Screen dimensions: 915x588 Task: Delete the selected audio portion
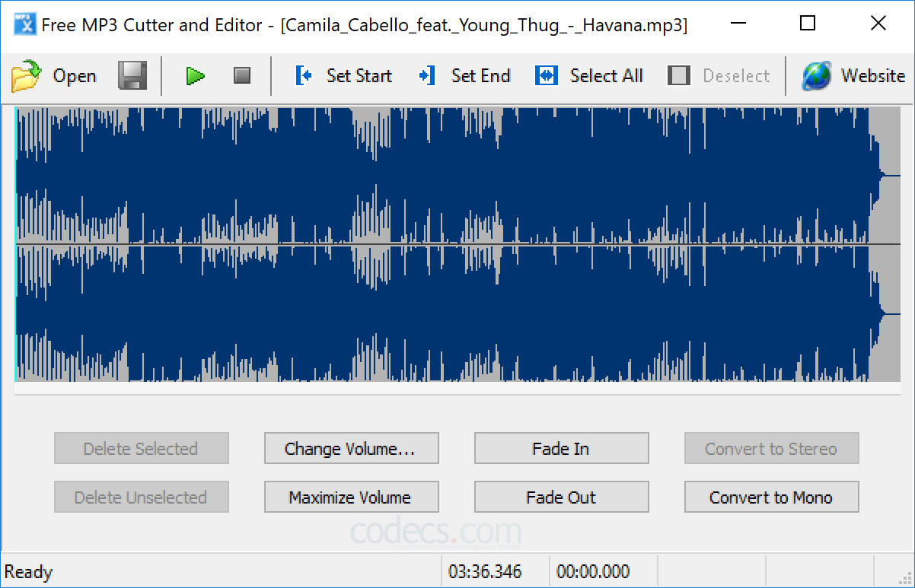point(141,448)
